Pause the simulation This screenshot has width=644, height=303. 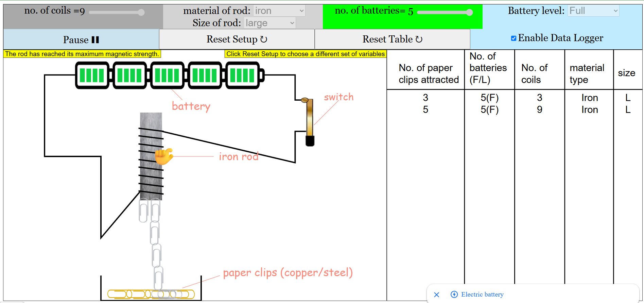tap(81, 40)
